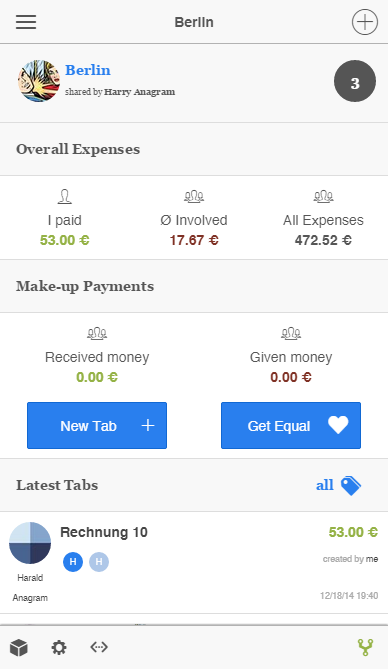This screenshot has width=388, height=669.
Task: Open the Berlin group title link
Action: (88, 70)
